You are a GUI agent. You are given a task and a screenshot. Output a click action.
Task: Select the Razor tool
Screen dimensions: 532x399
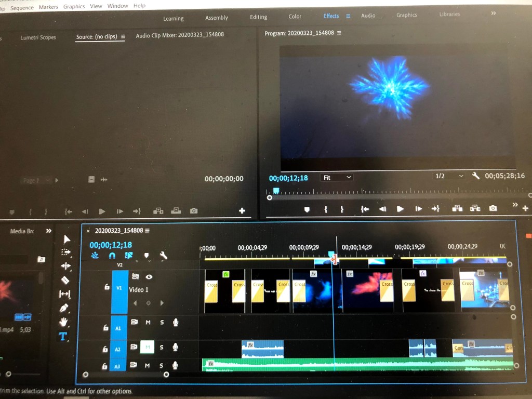pyautogui.click(x=65, y=280)
